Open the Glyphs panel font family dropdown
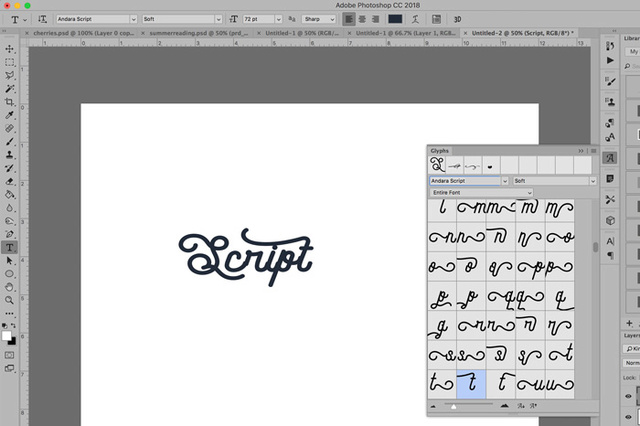The width and height of the screenshot is (640, 426). [505, 181]
